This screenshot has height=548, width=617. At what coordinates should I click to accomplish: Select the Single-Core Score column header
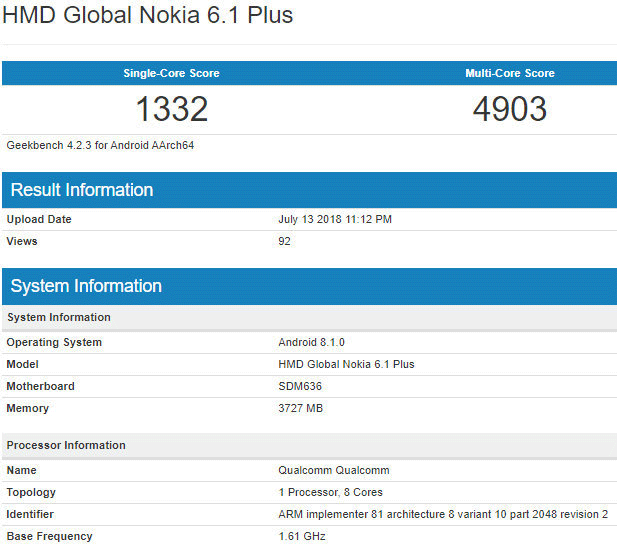171,73
